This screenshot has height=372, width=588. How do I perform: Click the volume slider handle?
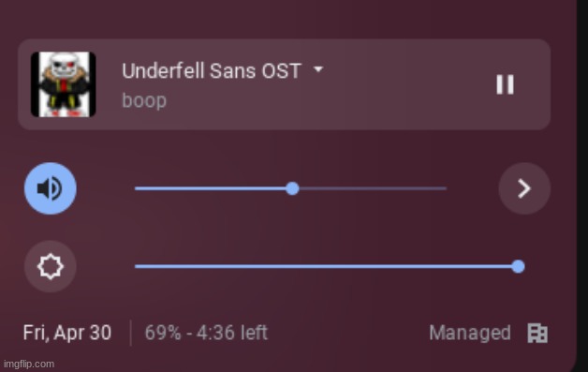click(x=292, y=188)
